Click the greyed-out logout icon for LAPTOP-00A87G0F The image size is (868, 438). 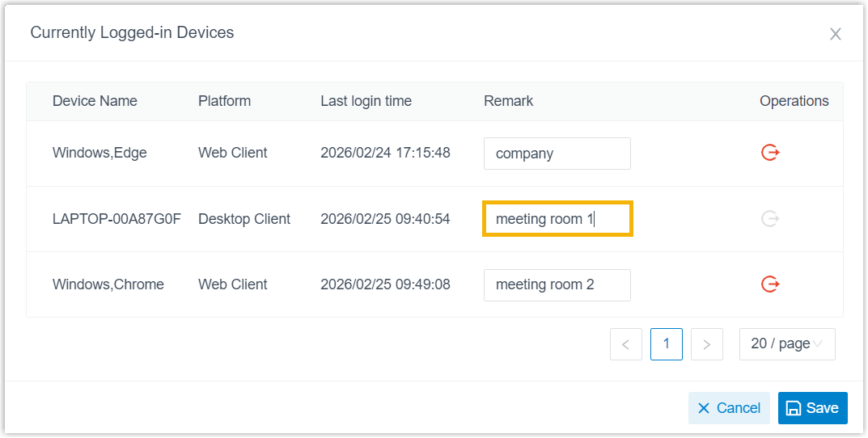[770, 219]
